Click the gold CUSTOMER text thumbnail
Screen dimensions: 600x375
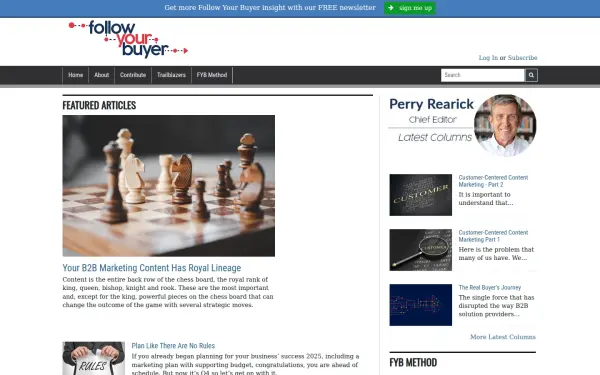[x=421, y=195]
